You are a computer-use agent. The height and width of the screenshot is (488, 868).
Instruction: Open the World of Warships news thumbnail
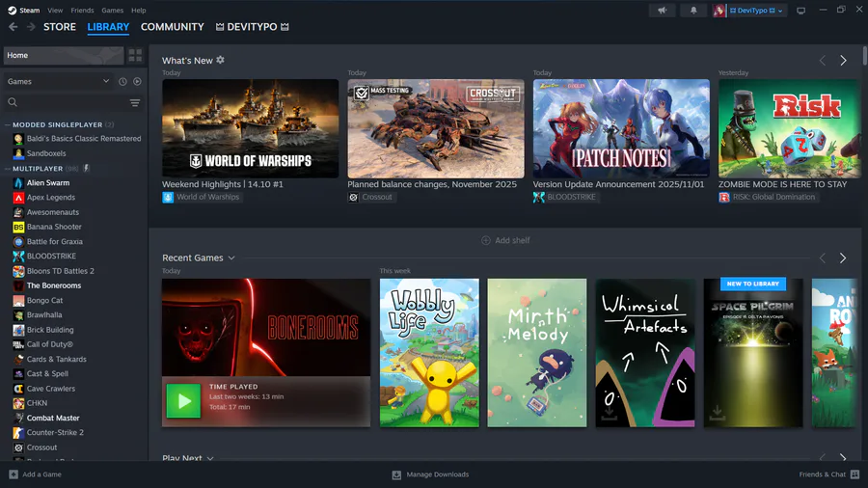click(x=250, y=128)
